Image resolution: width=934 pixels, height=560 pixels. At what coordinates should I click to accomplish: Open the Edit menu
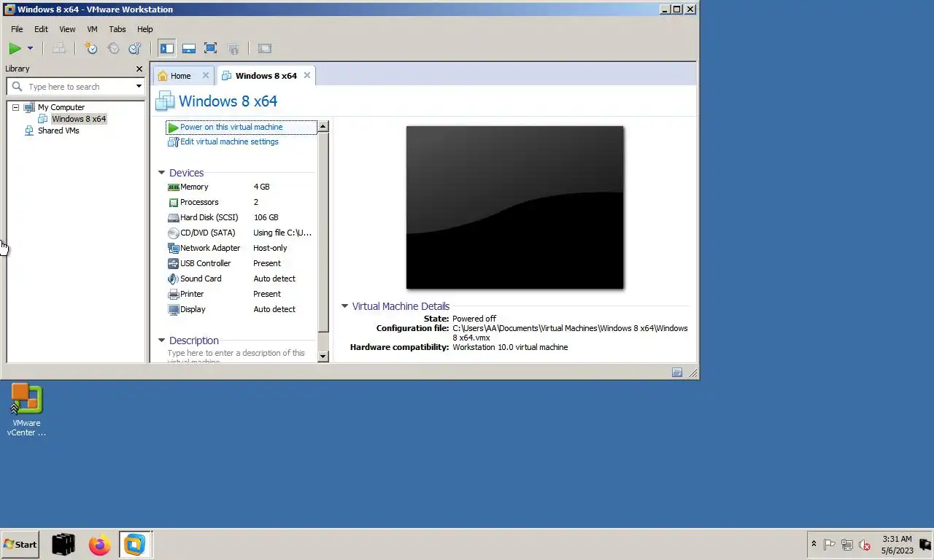click(41, 29)
